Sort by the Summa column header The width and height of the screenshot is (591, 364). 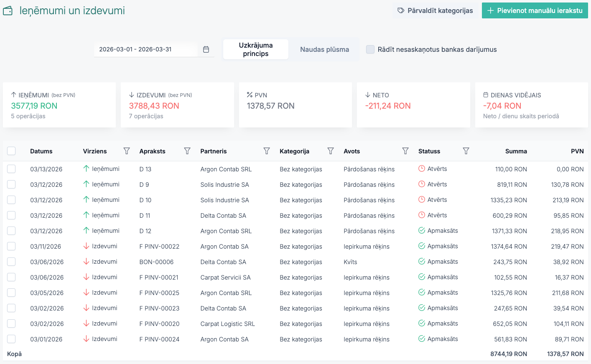pyautogui.click(x=516, y=151)
